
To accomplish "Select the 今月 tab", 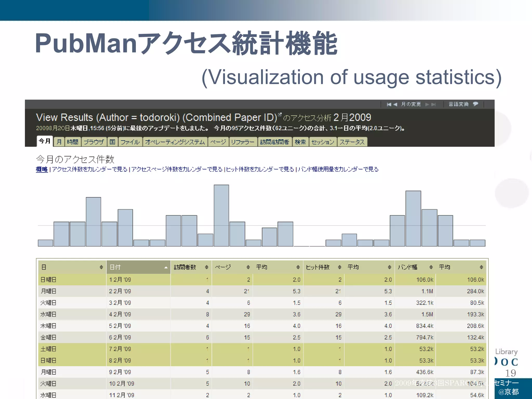I will 45,141.
